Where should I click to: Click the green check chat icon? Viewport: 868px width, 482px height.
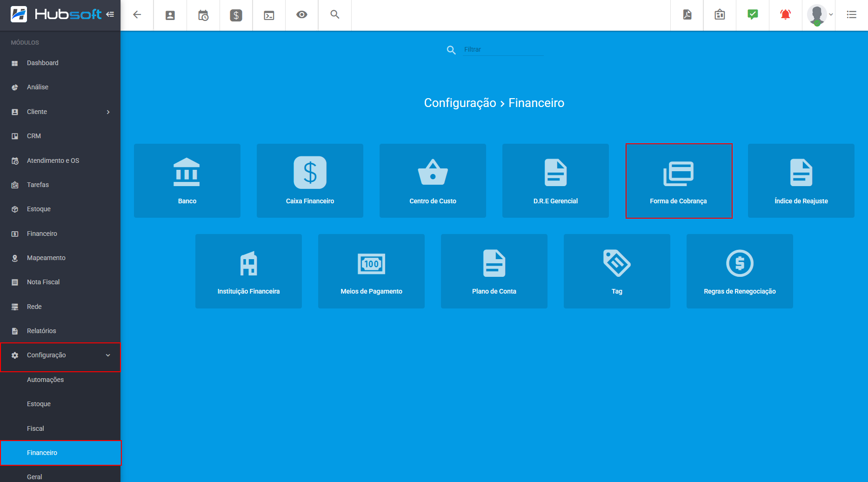(x=753, y=15)
